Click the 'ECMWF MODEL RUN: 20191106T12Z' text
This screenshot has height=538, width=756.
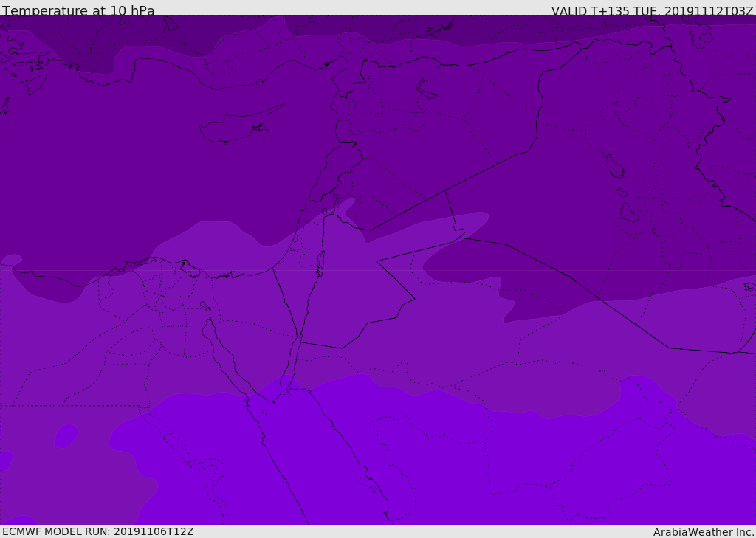point(98,531)
